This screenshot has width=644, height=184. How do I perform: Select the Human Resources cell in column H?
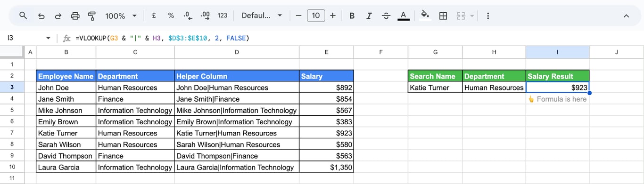(494, 88)
